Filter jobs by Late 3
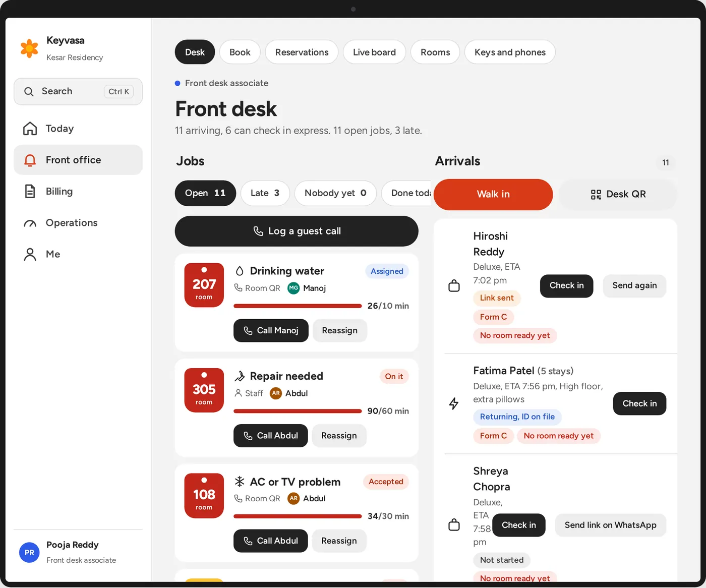The width and height of the screenshot is (706, 588). click(265, 193)
